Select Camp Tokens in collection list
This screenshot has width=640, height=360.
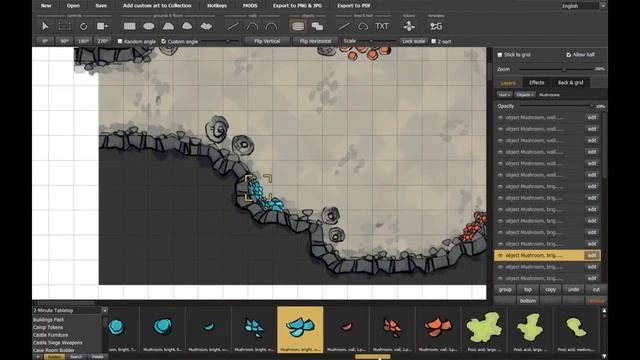pyautogui.click(x=48, y=327)
